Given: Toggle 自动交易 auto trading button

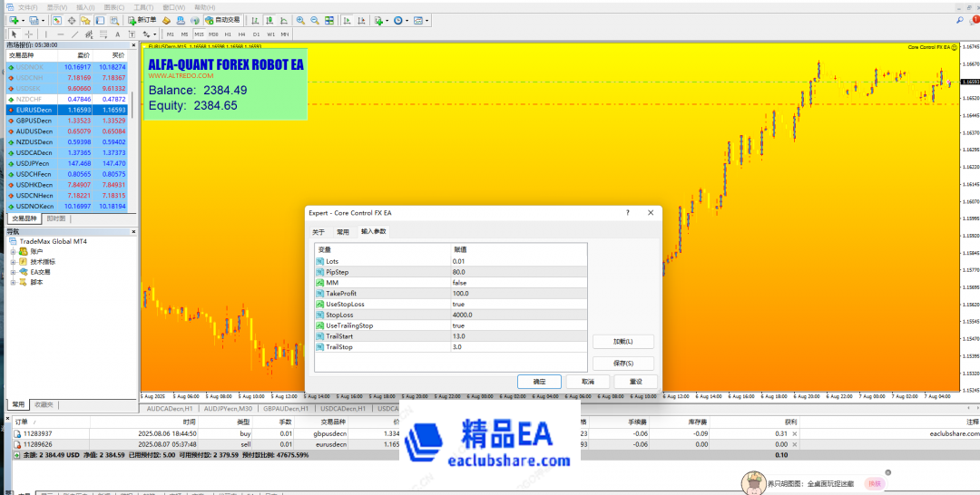Looking at the screenshot, I should click(223, 20).
